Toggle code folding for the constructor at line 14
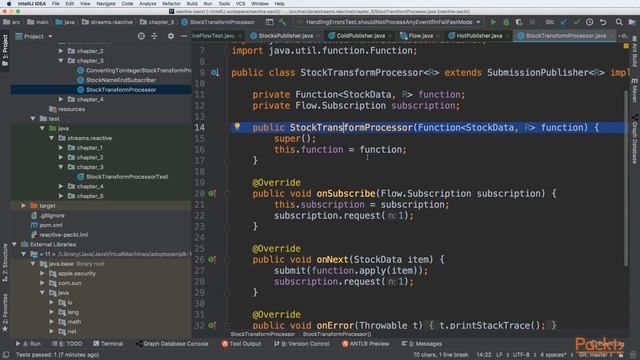 [x=227, y=128]
